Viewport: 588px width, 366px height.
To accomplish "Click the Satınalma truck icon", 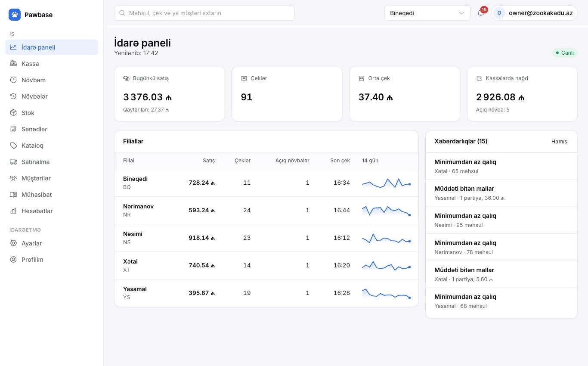I will coord(13,162).
